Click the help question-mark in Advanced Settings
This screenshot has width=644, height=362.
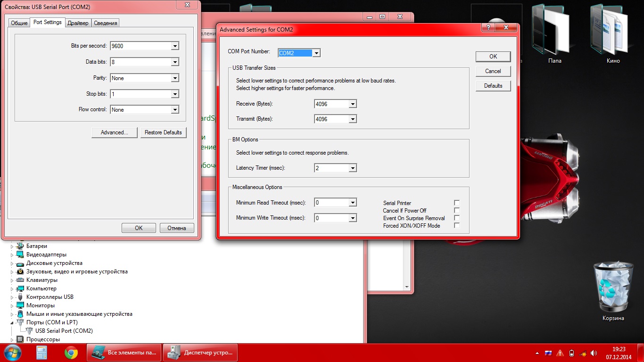click(488, 28)
